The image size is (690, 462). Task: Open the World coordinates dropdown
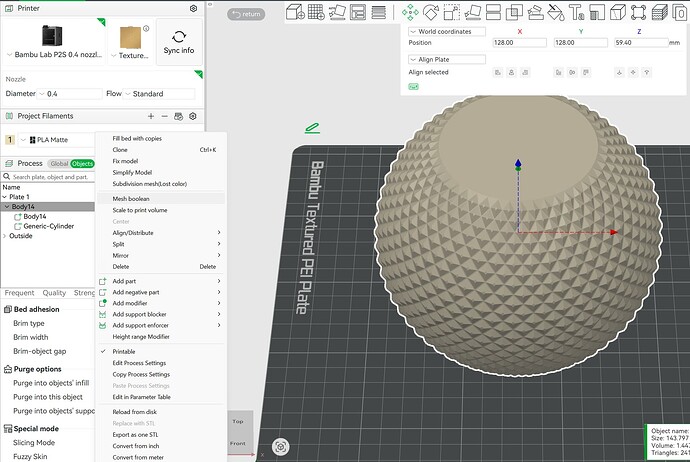pos(447,32)
